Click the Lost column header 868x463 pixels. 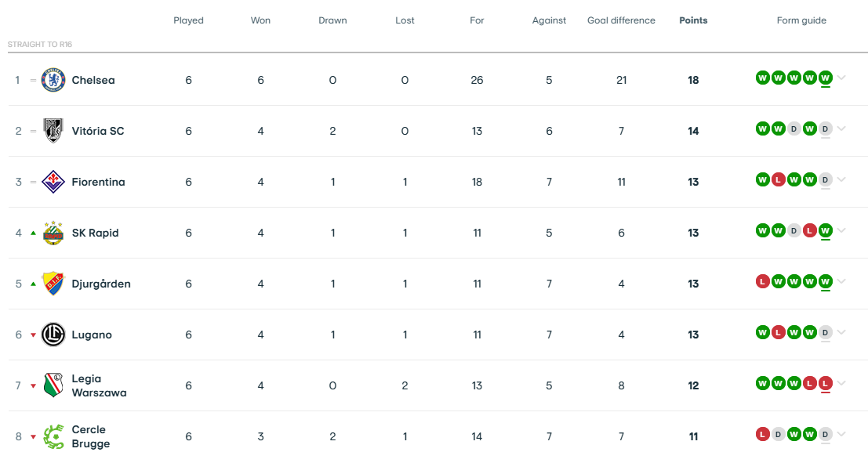405,20
